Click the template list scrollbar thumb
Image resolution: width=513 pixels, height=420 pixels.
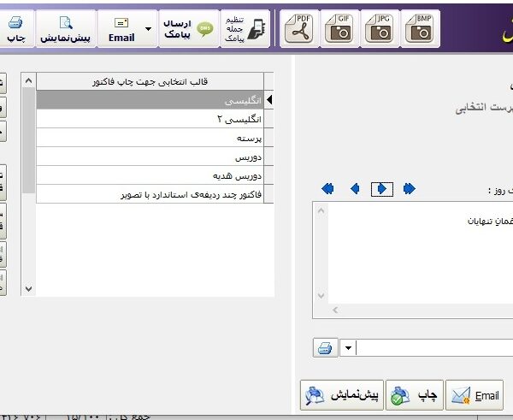tap(28, 140)
